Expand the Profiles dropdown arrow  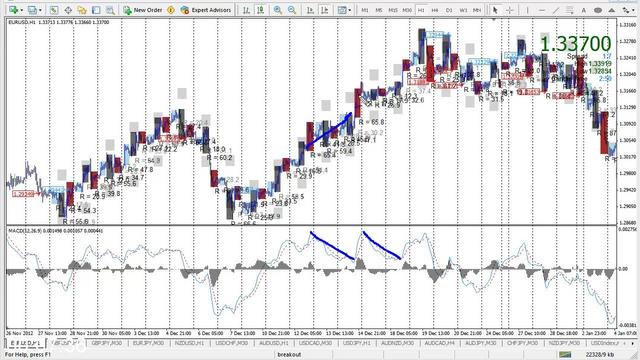[40, 10]
